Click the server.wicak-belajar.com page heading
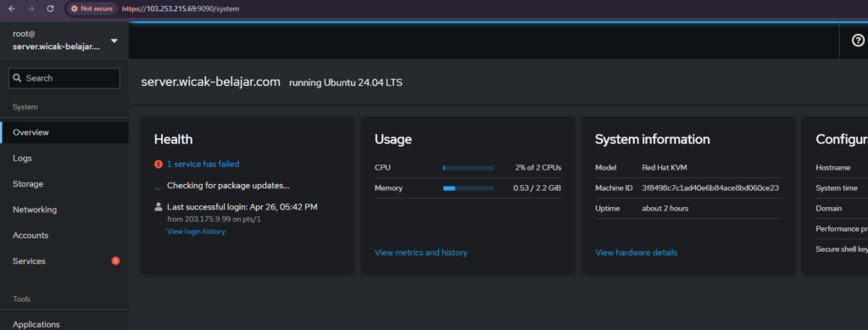 pos(210,82)
